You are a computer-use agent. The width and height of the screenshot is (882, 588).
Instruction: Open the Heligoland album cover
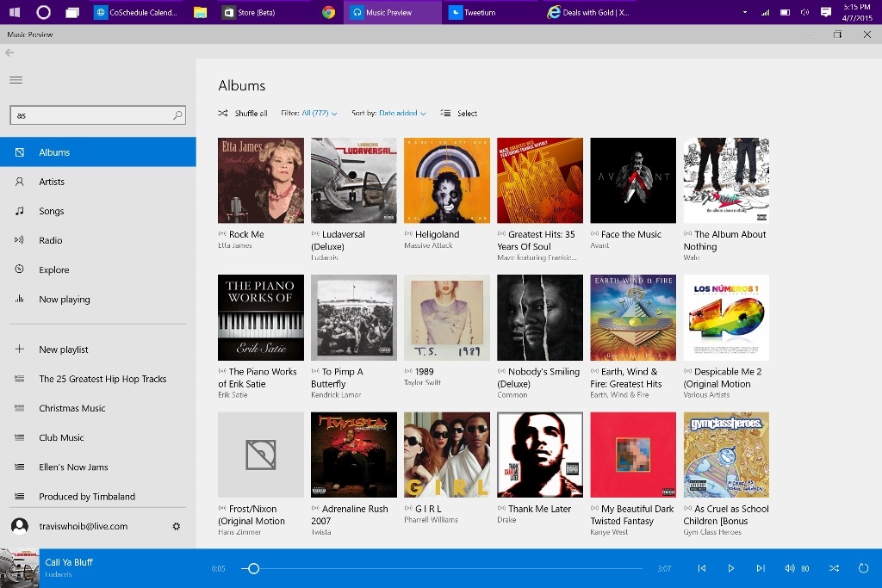(x=447, y=181)
